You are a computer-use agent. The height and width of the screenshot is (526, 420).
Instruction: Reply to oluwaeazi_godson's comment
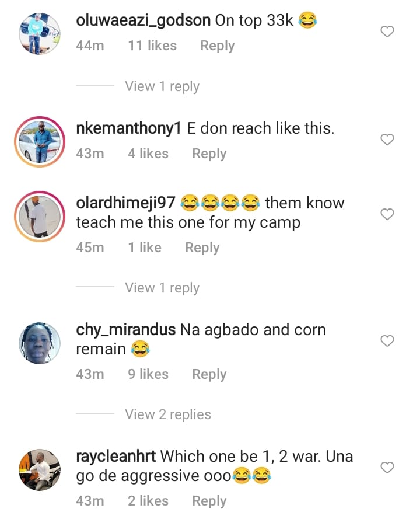tap(217, 46)
